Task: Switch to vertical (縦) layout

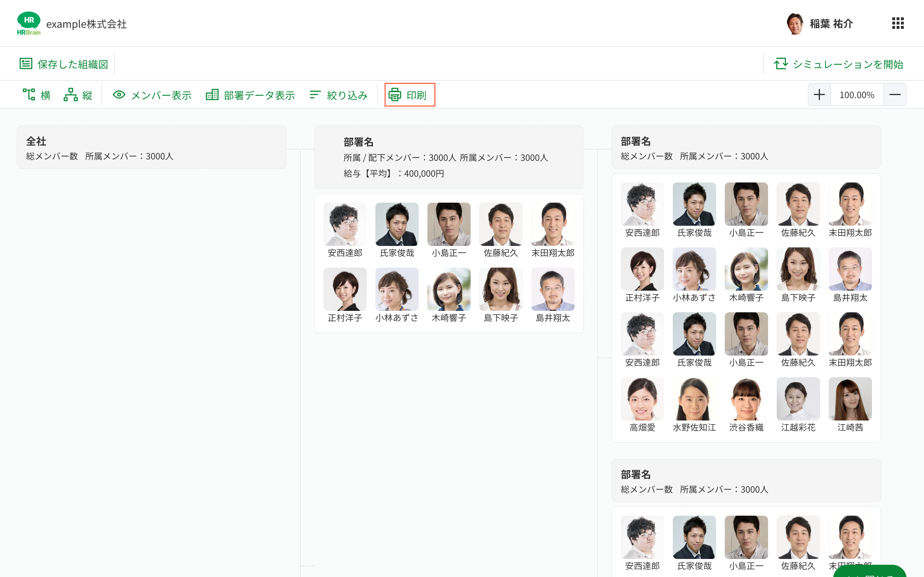Action: point(78,94)
